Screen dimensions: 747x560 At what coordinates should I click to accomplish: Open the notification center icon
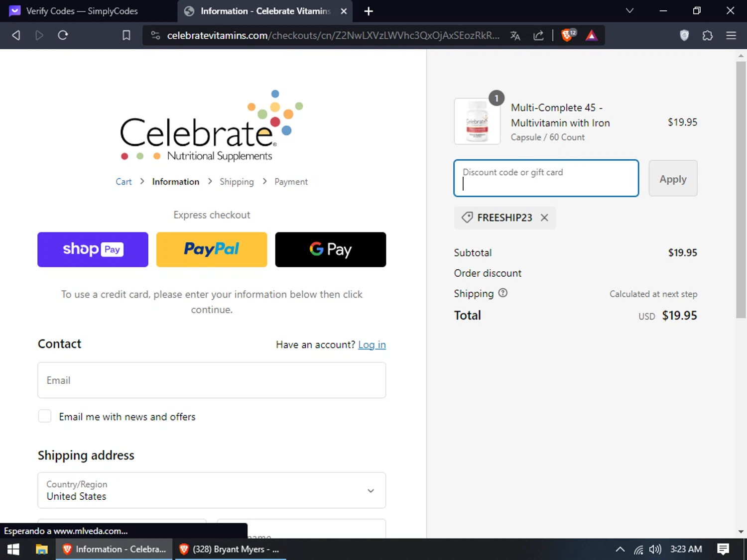(x=723, y=549)
